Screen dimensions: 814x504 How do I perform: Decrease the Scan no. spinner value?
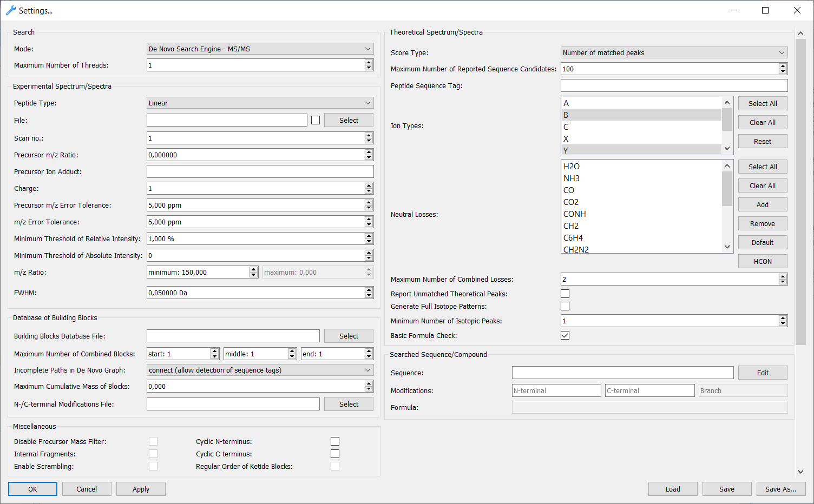coord(369,141)
